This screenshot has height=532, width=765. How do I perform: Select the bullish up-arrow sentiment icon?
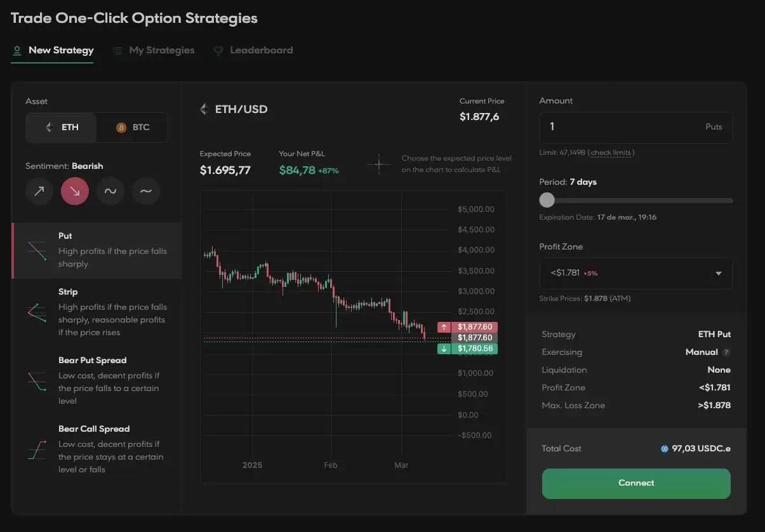pyautogui.click(x=39, y=191)
